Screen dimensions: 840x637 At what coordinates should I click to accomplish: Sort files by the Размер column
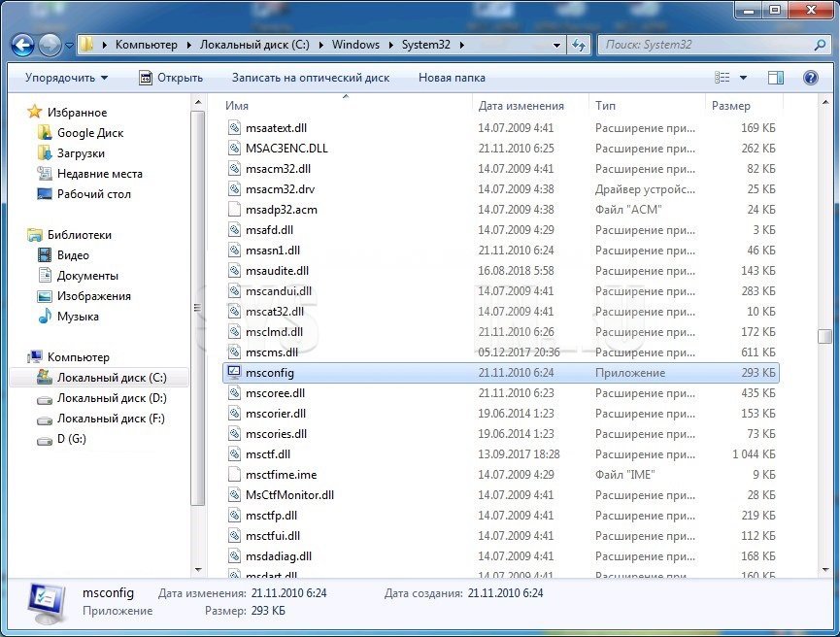point(730,105)
